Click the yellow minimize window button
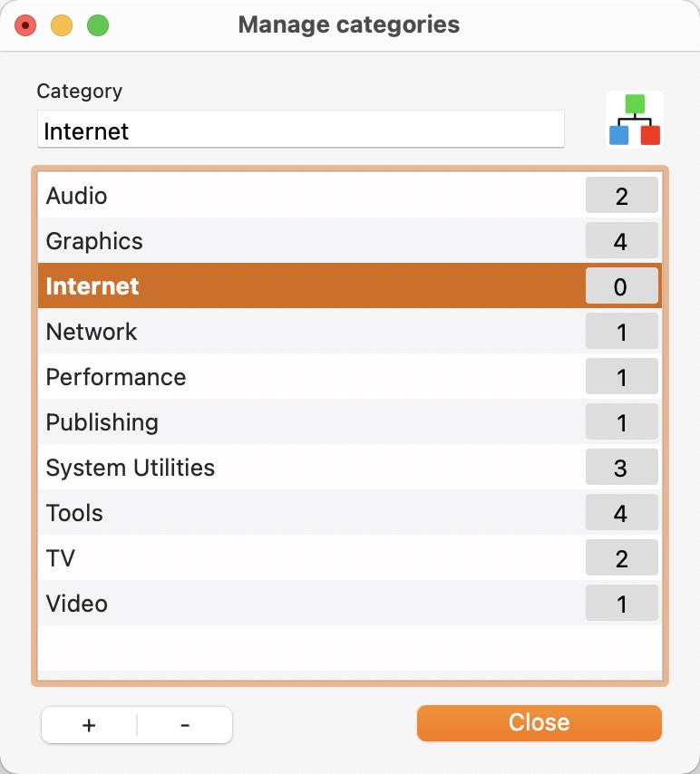700x774 pixels. (x=62, y=25)
